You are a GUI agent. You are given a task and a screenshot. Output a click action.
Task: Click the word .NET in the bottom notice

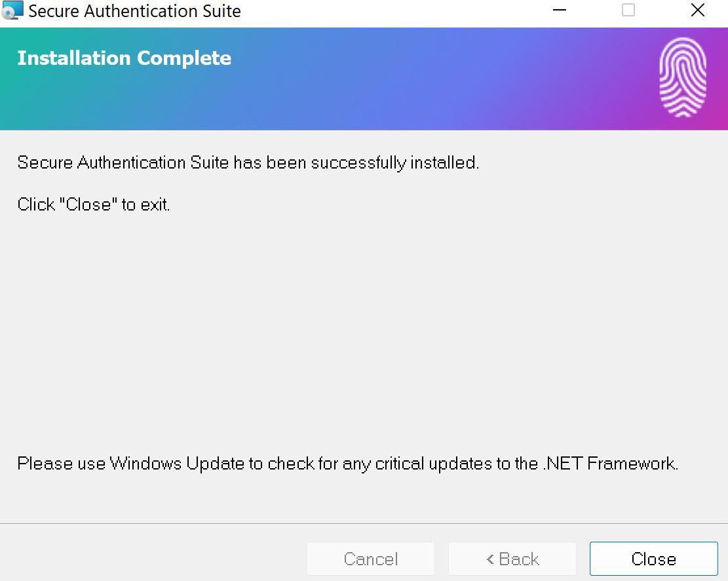pos(563,464)
